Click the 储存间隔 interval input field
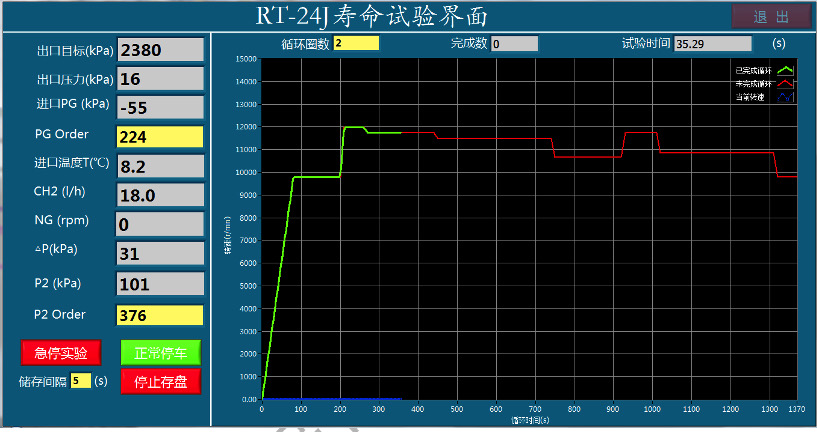Viewport: 817px width, 432px height. (x=81, y=380)
